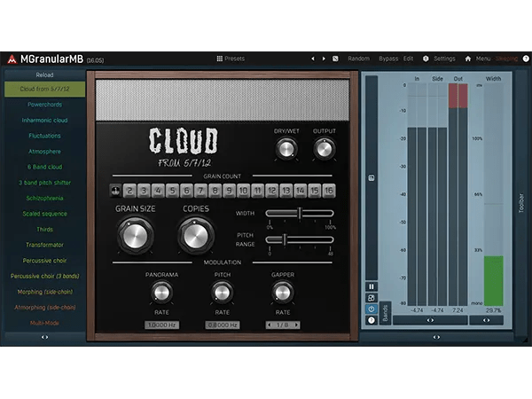The image size is (532, 399).
Task: Toggle Bypass in the title bar
Action: point(388,59)
